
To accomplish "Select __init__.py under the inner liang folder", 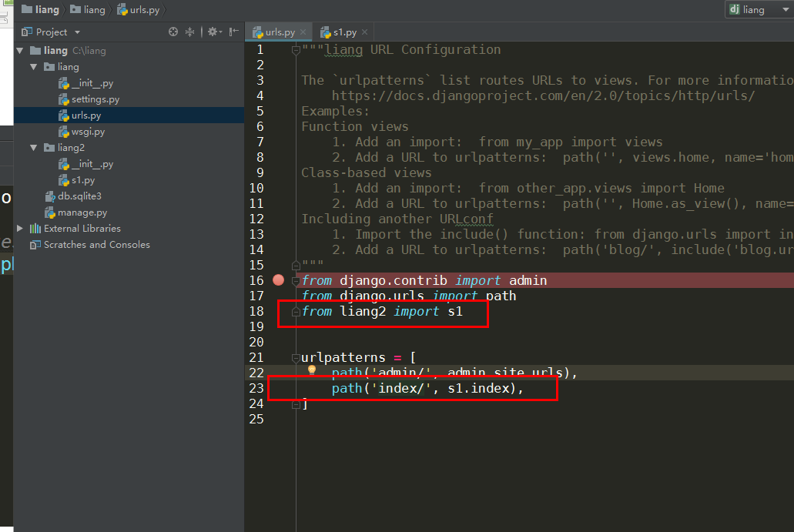I will coord(129,83).
